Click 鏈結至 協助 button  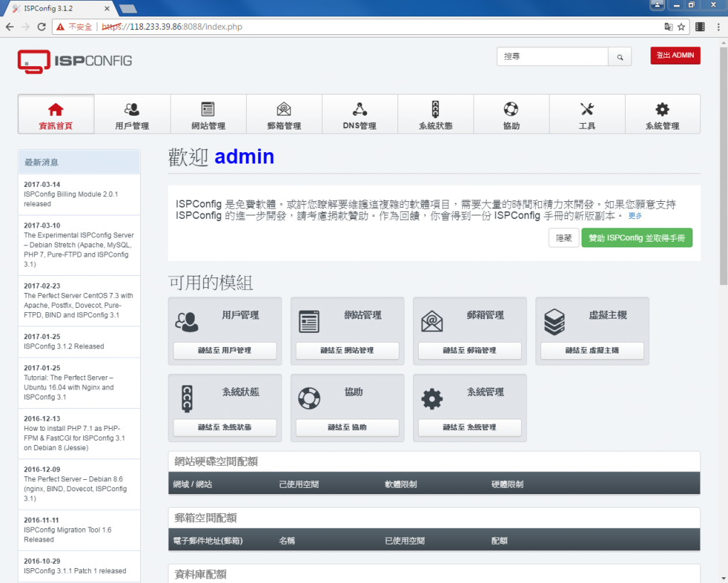click(347, 427)
